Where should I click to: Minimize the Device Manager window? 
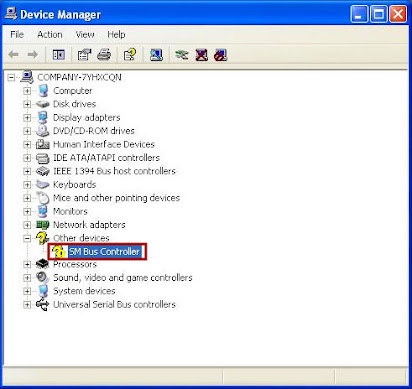point(359,14)
